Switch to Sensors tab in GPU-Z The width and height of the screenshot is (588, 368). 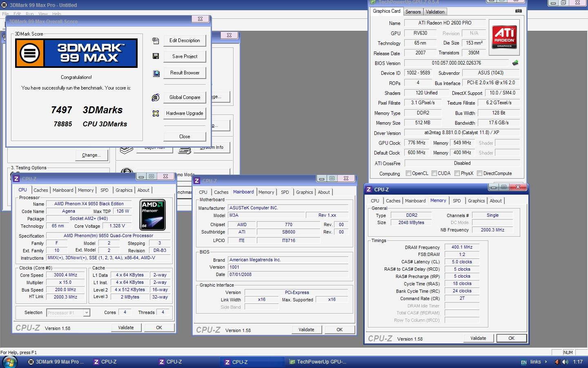click(x=413, y=12)
